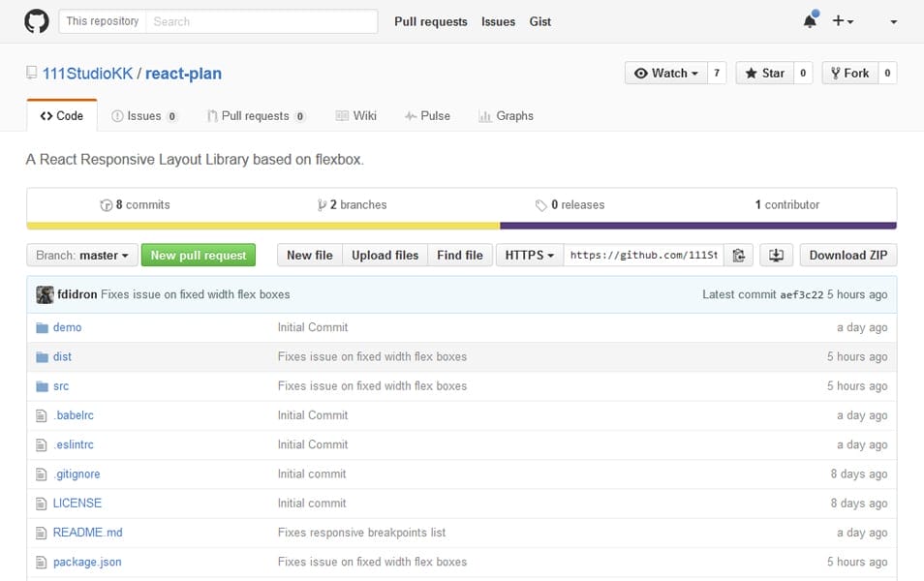
Task: Copy clone URL with clipboard icon
Action: (738, 255)
